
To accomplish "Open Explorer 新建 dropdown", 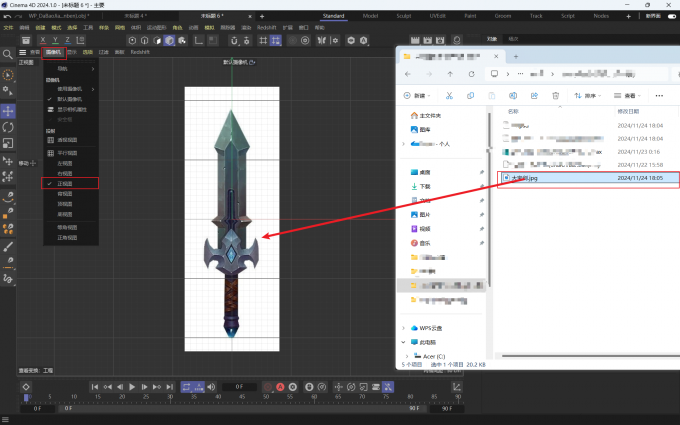I will pyautogui.click(x=417, y=95).
